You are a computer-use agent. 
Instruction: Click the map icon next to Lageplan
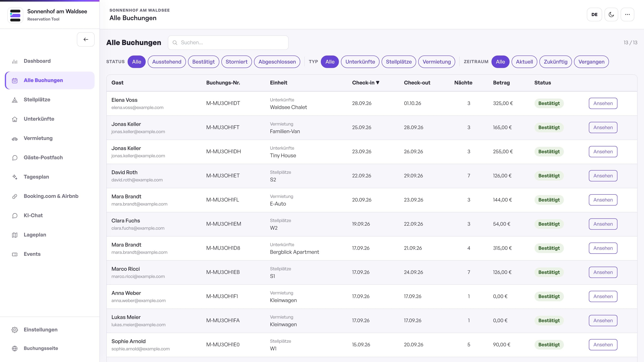click(x=15, y=235)
